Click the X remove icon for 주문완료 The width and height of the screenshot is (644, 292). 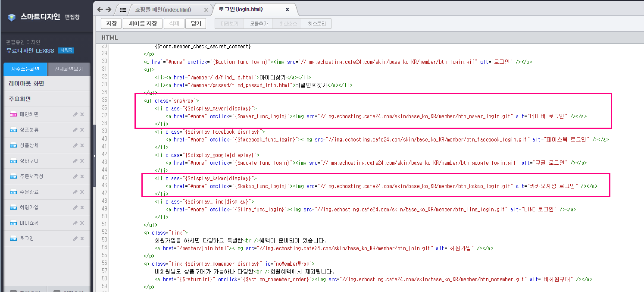click(x=82, y=192)
